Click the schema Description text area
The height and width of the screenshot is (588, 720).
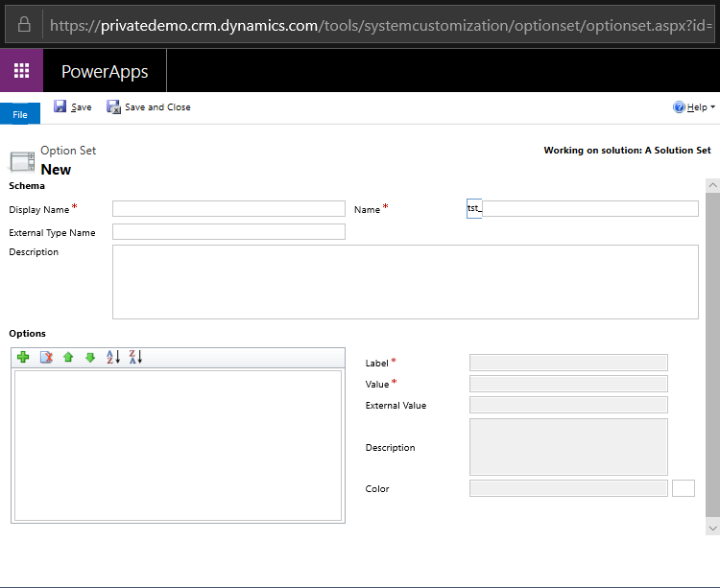[x=405, y=281]
